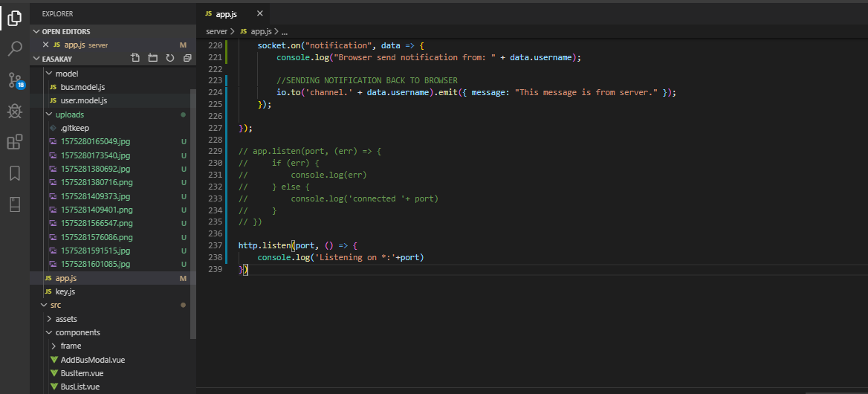Open 1575281409373.jpg in uploads
This screenshot has width=868, height=394.
[x=95, y=196]
